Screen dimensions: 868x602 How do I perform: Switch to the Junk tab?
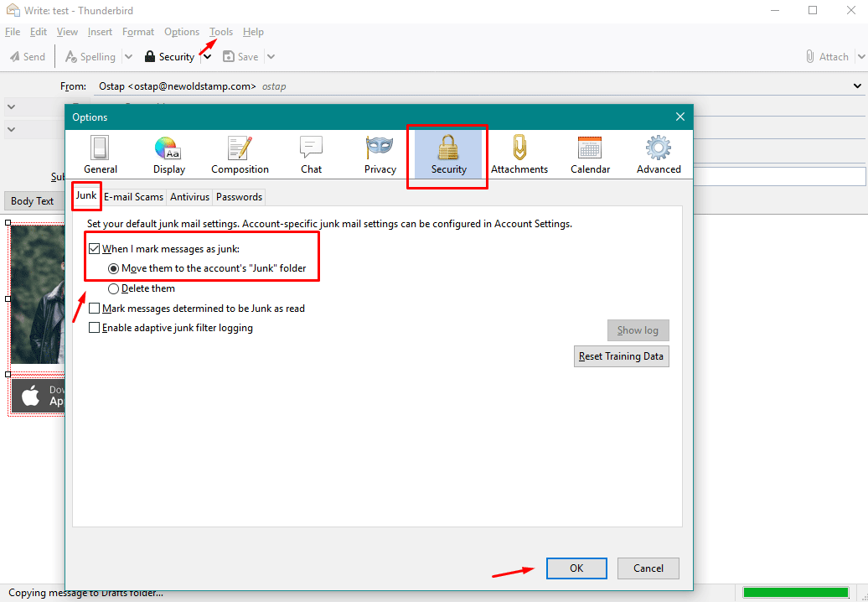click(86, 196)
